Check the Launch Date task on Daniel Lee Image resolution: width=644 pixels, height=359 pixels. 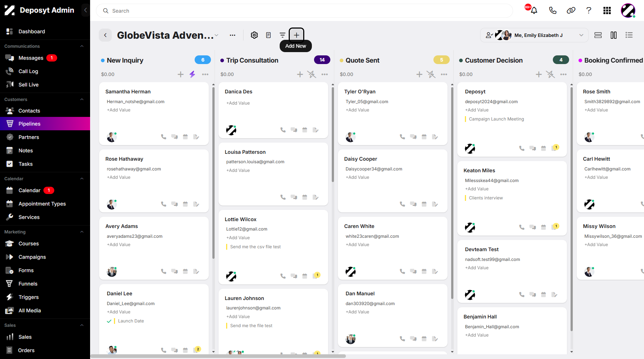pyautogui.click(x=109, y=321)
